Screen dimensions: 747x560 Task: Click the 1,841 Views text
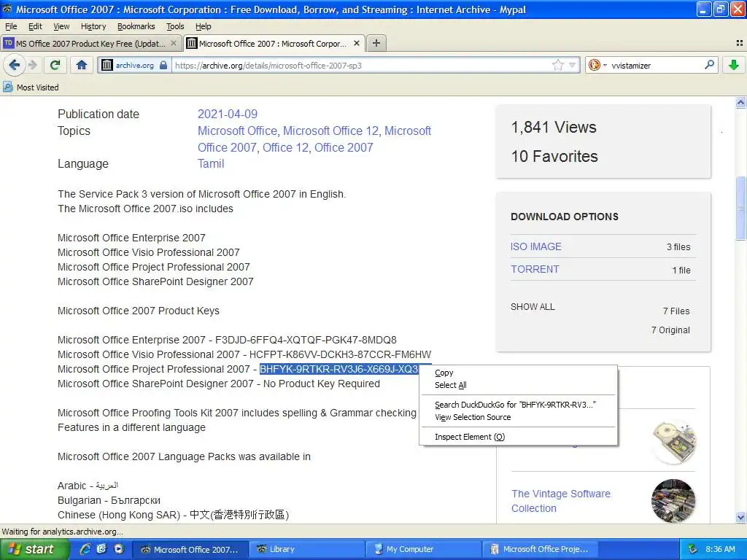pyautogui.click(x=554, y=127)
